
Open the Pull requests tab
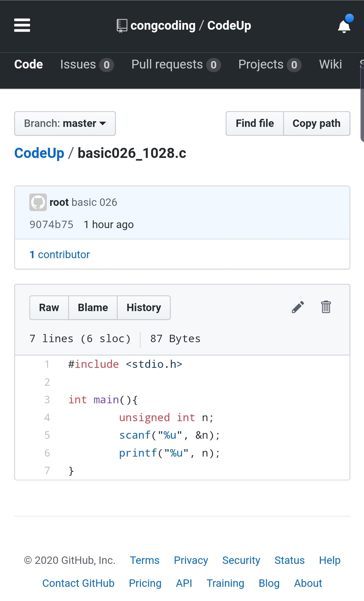point(176,64)
